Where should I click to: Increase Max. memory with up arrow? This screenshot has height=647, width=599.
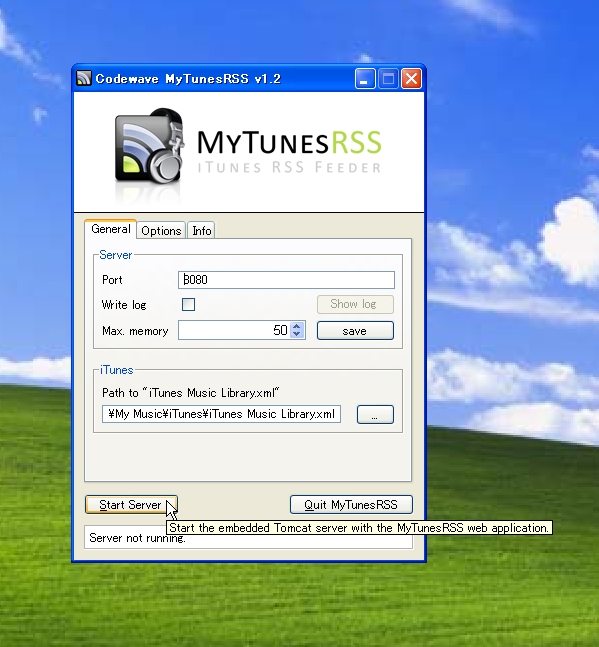coord(297,326)
